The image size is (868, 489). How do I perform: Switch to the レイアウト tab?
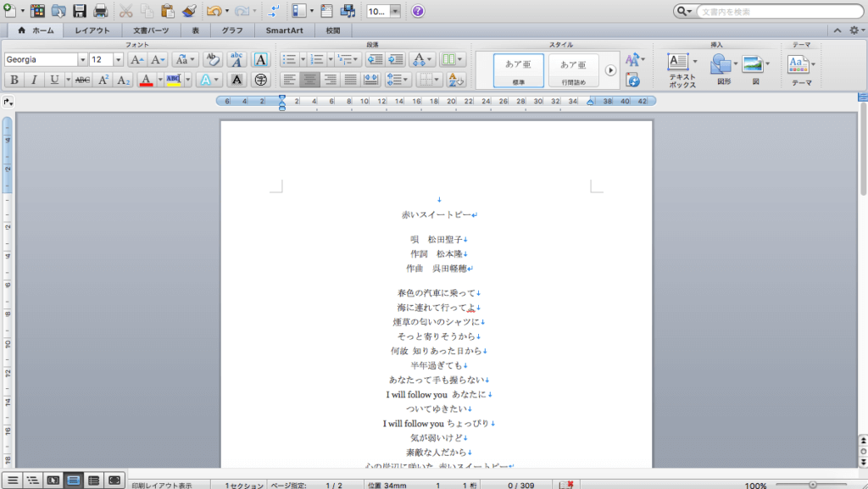[x=92, y=31]
